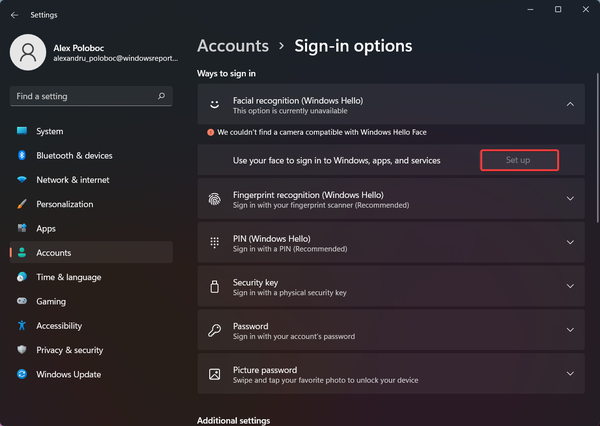The height and width of the screenshot is (426, 600).
Task: Click the Bluetooth & devices icon
Action: (21, 156)
